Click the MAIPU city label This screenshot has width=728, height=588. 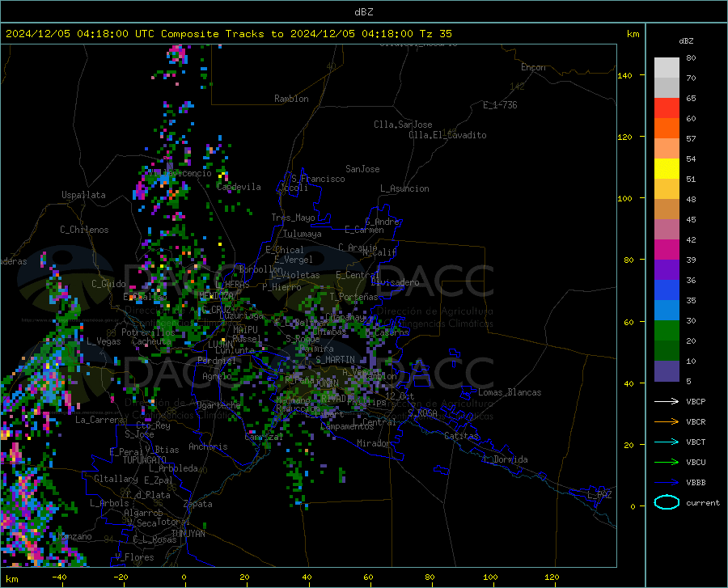click(x=245, y=330)
